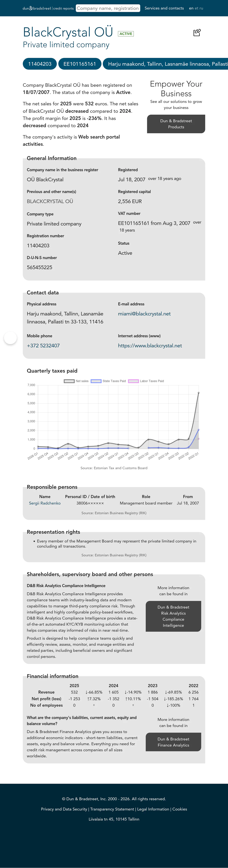This screenshot has height=868, width=228.
Task: Toggle Net sales legend in chart
Action: tap(76, 381)
